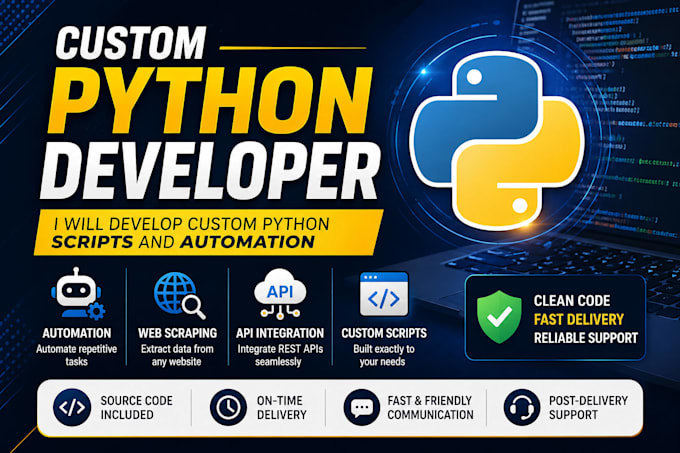Click the chat bubble communication icon

[361, 407]
